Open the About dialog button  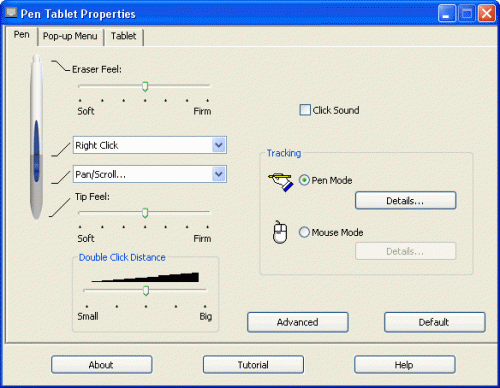point(101,365)
